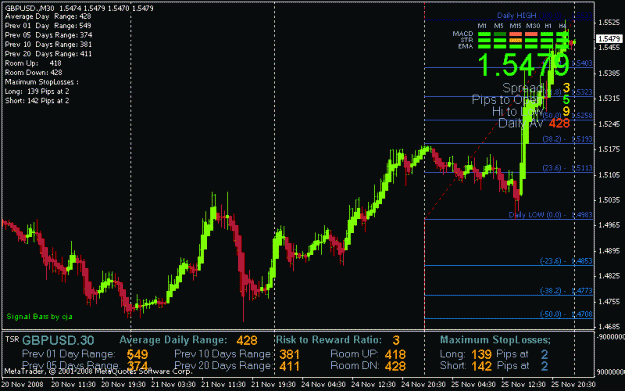625x391 pixels.
Task: Click the (23.6) - 1.5113 Fibonacci label
Action: coord(568,168)
